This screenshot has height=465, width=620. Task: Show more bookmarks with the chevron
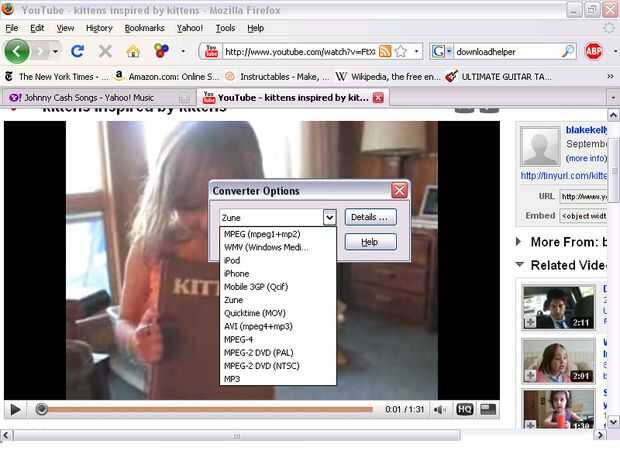coord(611,76)
